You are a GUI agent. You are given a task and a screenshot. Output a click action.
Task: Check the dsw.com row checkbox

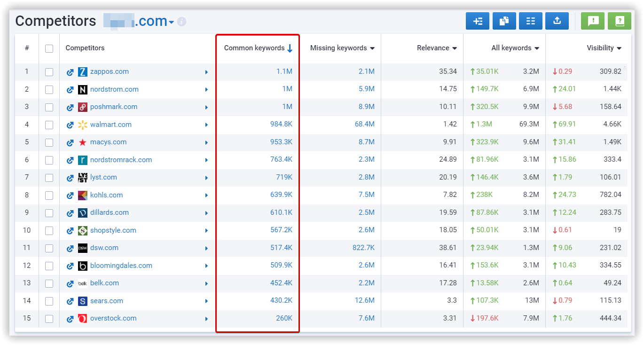coord(49,248)
